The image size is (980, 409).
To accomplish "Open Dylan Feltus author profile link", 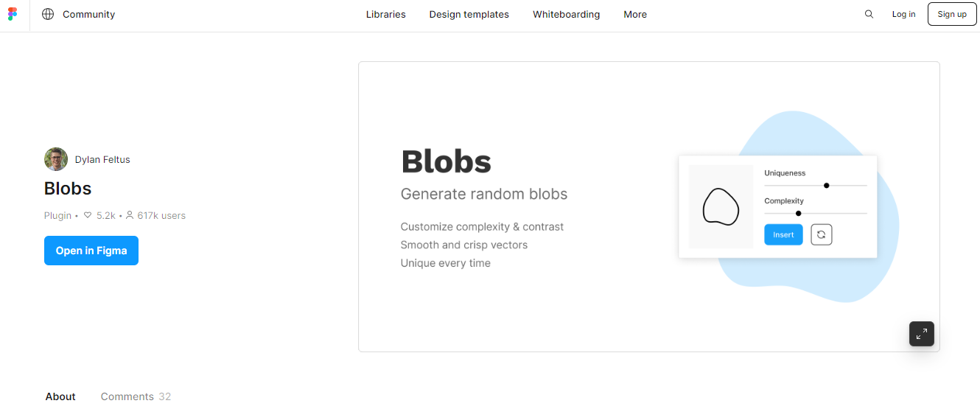I will 102,159.
